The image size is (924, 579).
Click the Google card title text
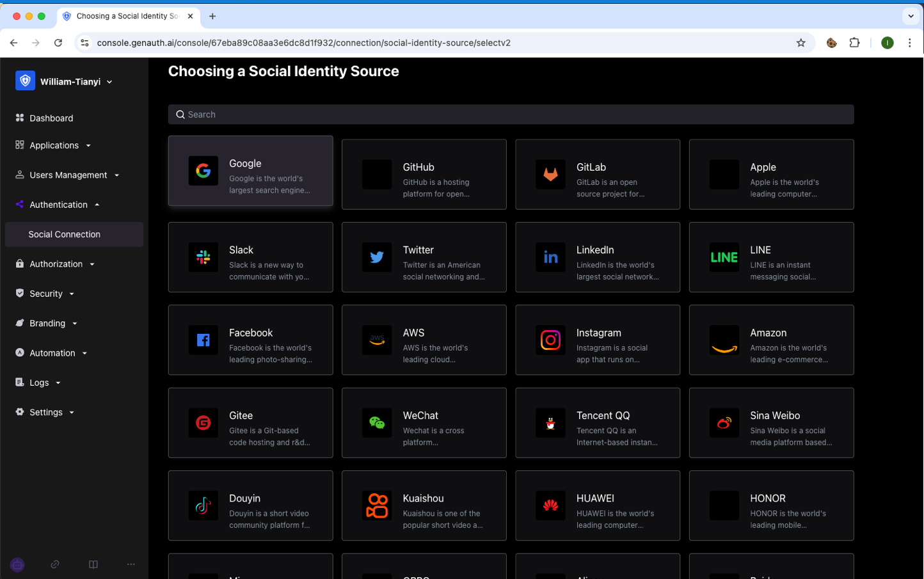[x=245, y=163]
